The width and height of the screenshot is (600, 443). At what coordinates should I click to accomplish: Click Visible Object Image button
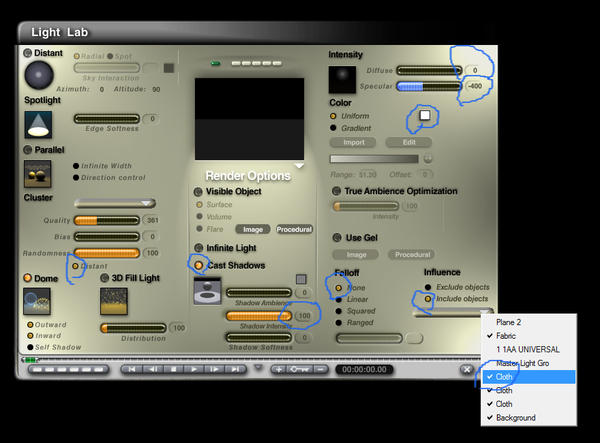pos(253,229)
